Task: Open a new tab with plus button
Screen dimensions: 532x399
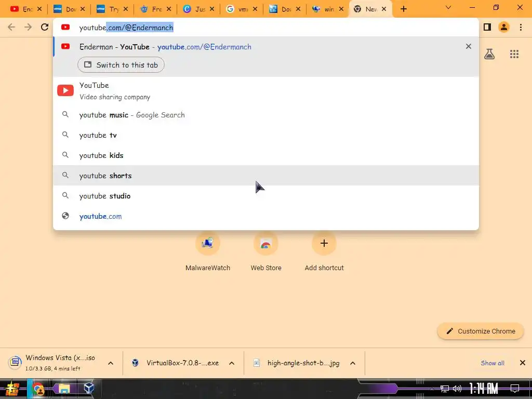Action: tap(403, 9)
